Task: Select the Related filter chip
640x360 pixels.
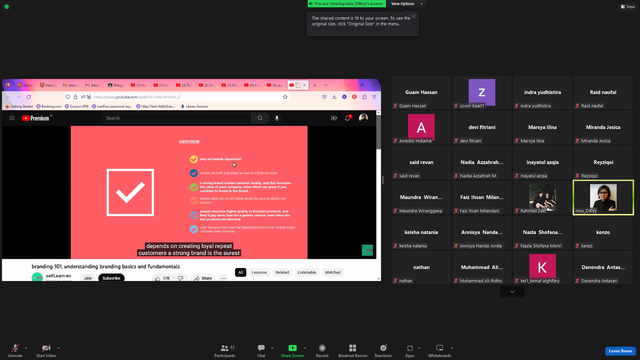Action: pyautogui.click(x=282, y=272)
